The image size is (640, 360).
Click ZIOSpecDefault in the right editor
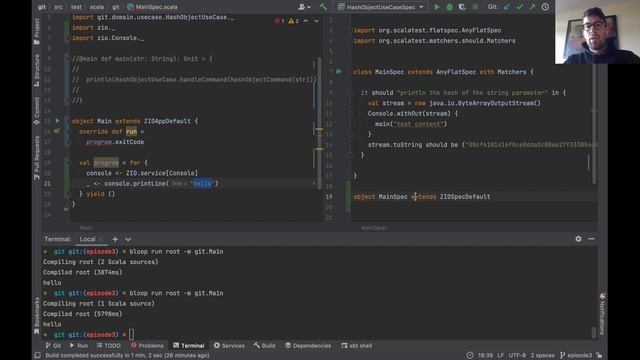tap(465, 197)
